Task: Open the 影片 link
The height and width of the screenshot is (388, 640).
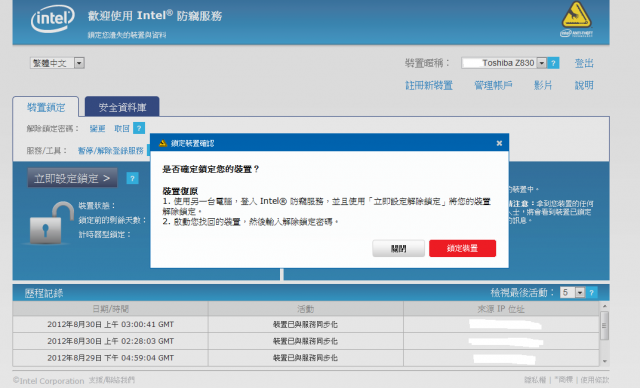Action: pyautogui.click(x=543, y=85)
